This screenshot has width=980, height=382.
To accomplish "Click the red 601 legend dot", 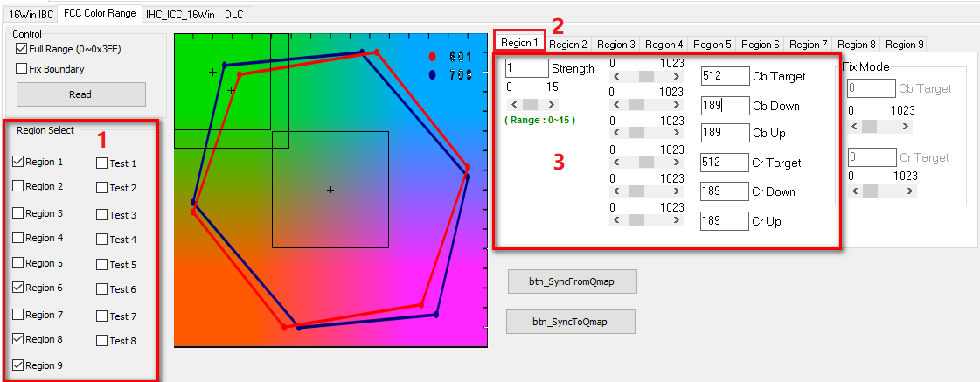I will click(432, 56).
